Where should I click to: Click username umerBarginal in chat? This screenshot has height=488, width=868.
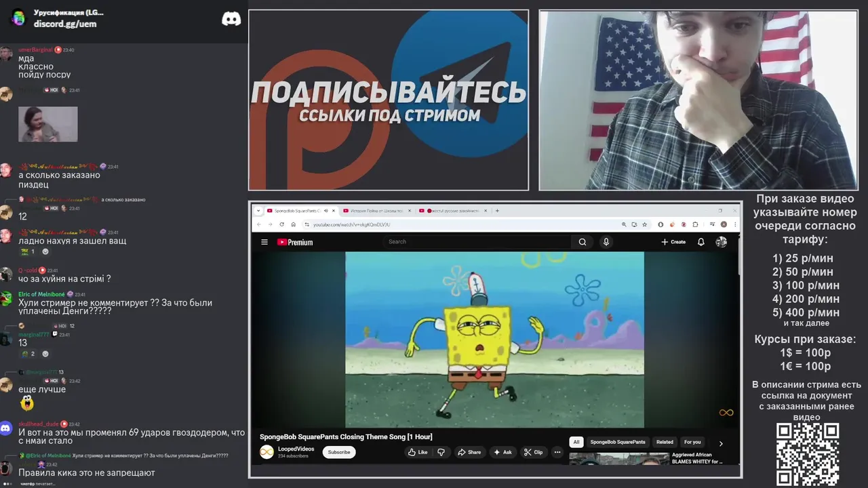(x=35, y=49)
